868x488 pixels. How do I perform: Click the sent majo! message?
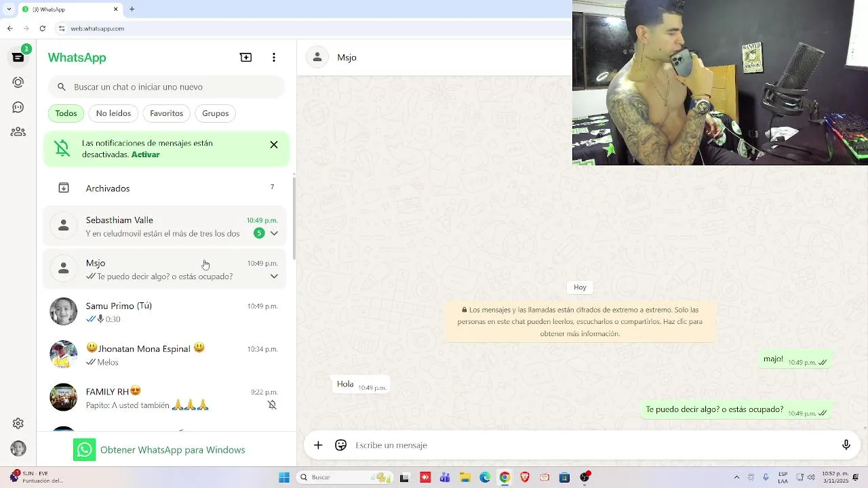[x=795, y=360]
